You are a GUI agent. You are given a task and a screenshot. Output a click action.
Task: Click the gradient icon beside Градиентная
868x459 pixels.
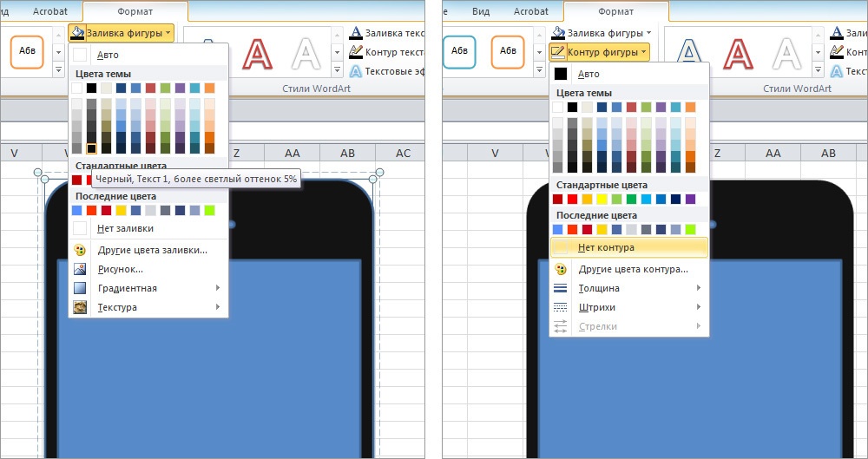pos(80,288)
